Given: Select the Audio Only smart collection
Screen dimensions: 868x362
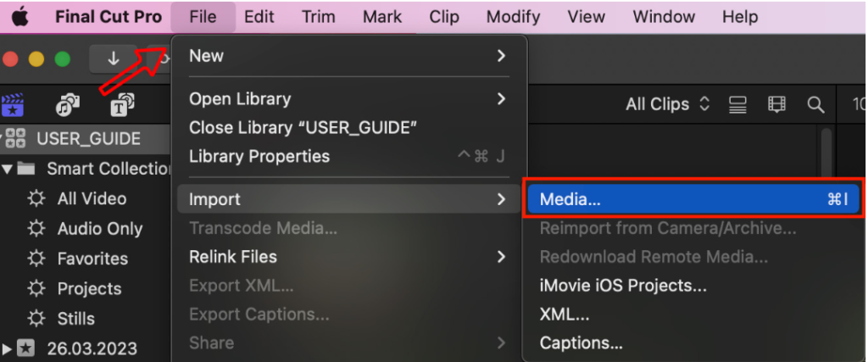Looking at the screenshot, I should coord(100,229).
